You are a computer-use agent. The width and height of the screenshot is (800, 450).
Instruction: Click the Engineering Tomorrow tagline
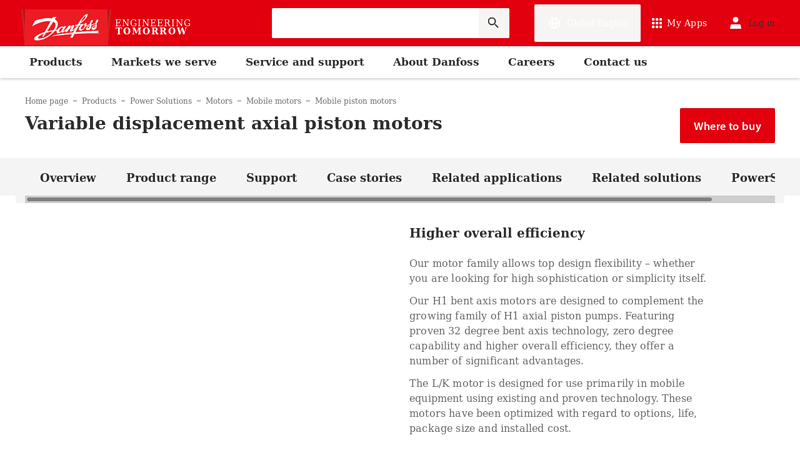tap(153, 27)
